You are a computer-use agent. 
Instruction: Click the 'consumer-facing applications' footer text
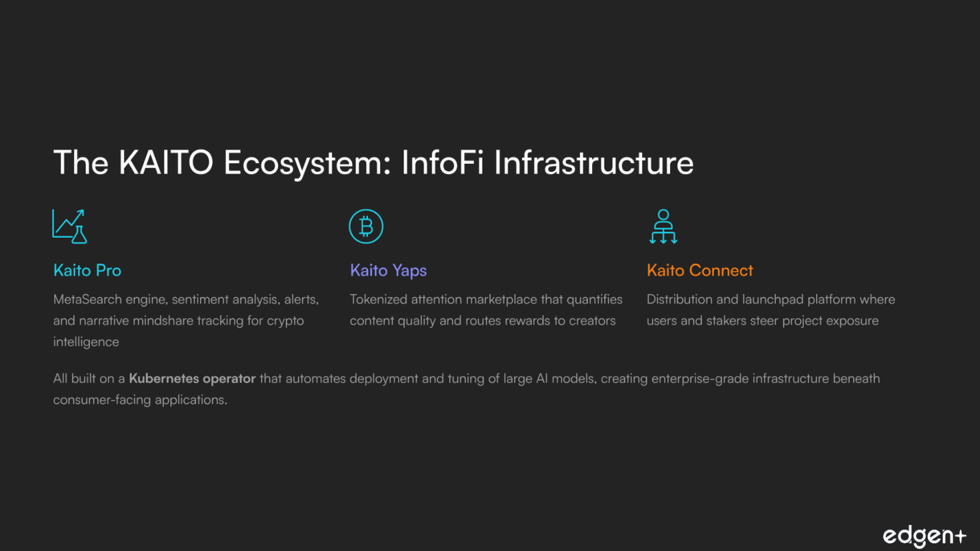pyautogui.click(x=140, y=400)
